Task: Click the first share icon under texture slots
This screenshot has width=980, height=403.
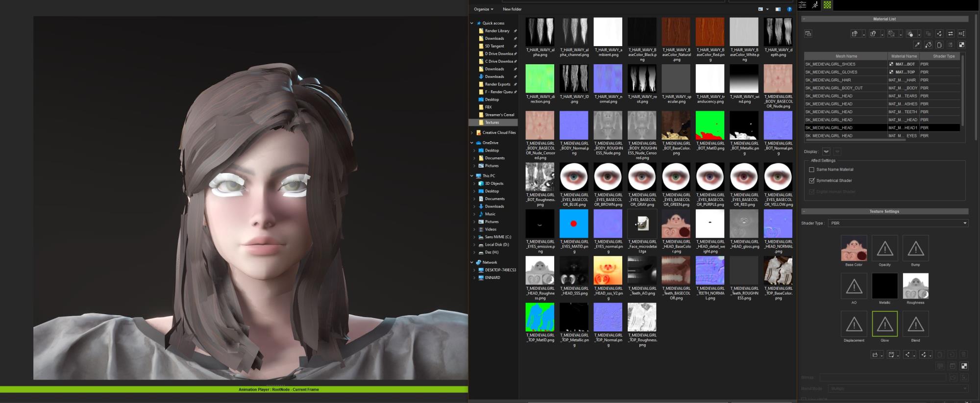Action: point(907,354)
